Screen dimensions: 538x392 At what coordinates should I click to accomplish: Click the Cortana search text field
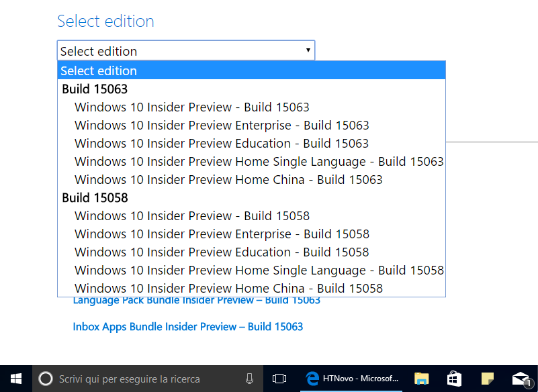tap(148, 379)
